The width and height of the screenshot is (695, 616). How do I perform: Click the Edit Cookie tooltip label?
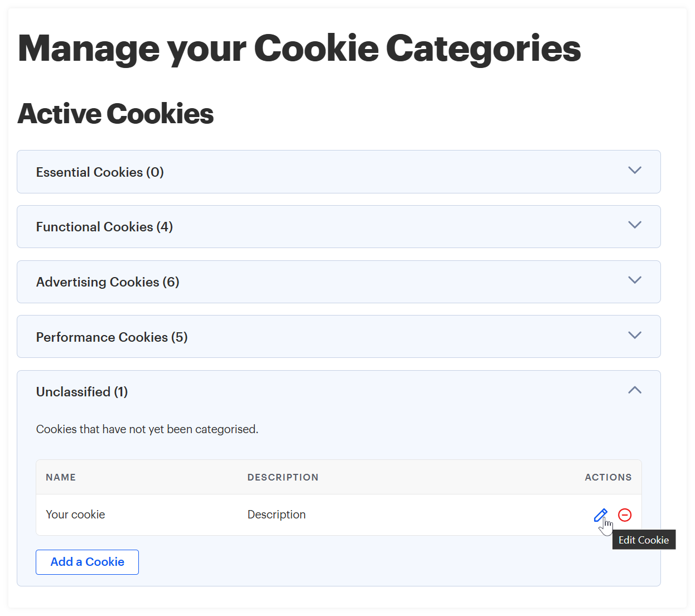click(644, 540)
